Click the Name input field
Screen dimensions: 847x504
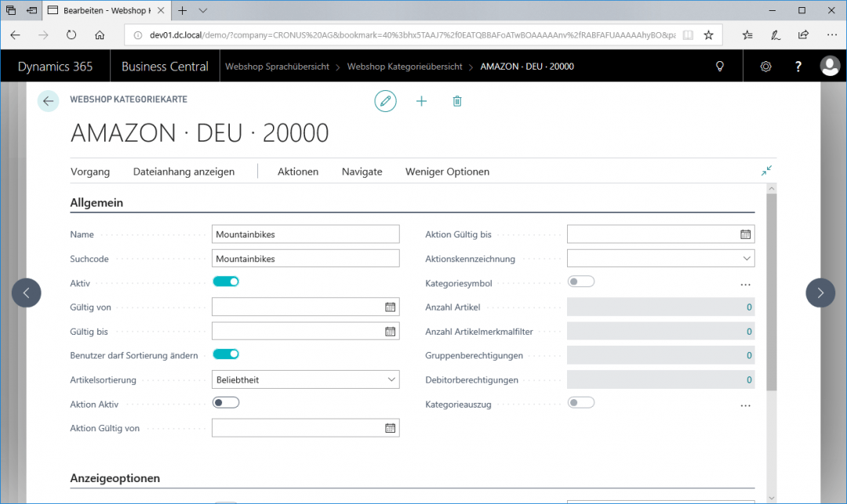tap(306, 234)
